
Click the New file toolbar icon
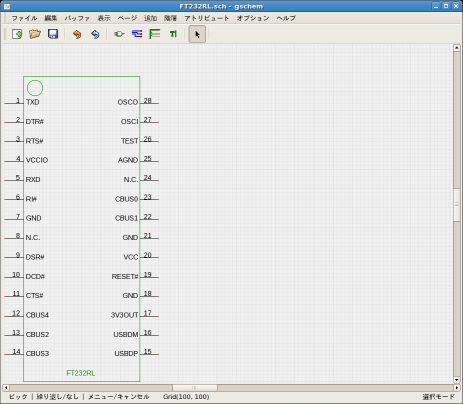17,34
